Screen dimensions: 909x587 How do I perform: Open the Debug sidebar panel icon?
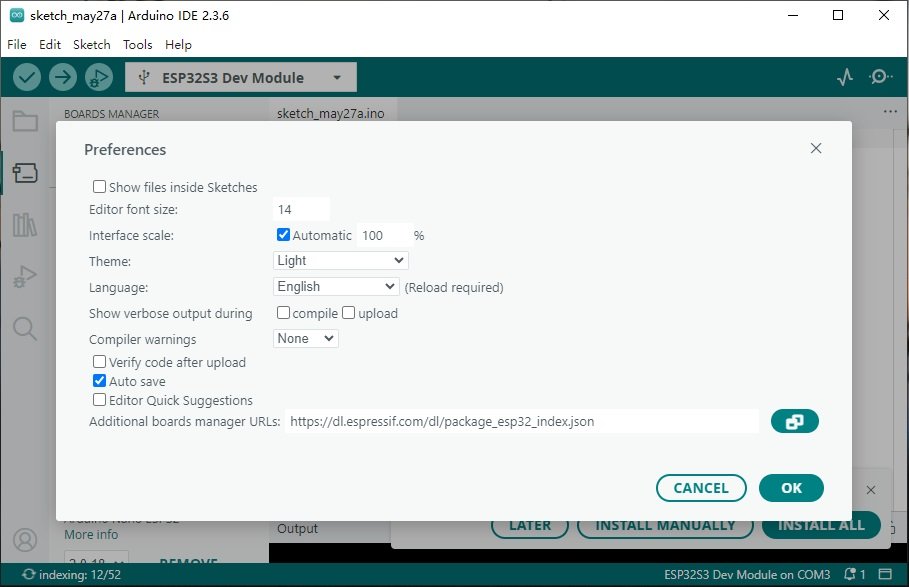click(x=25, y=276)
